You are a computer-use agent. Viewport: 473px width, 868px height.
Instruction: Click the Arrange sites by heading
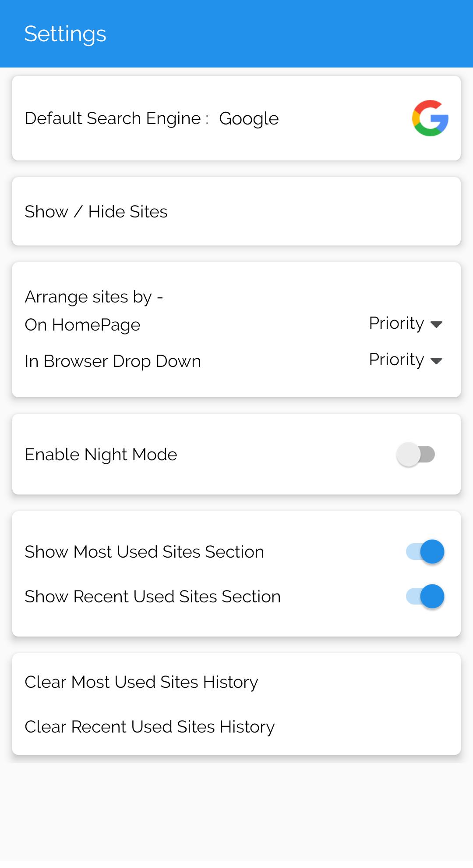(x=94, y=297)
